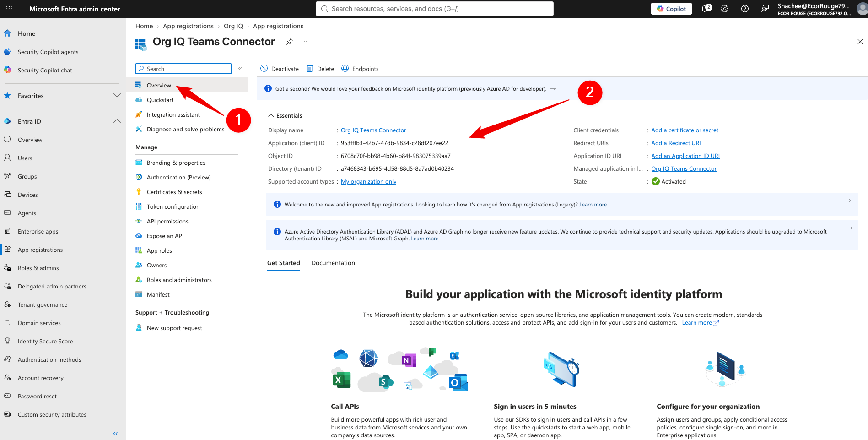Open the more options ellipsis beside title
Screen dimensions: 868x440
tap(304, 42)
